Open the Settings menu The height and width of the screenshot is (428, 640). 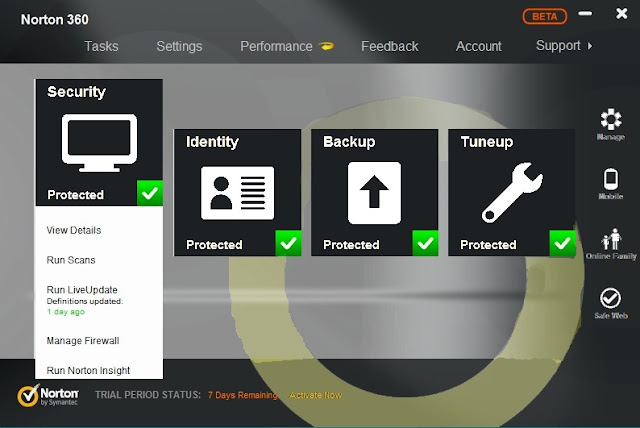pyautogui.click(x=179, y=46)
